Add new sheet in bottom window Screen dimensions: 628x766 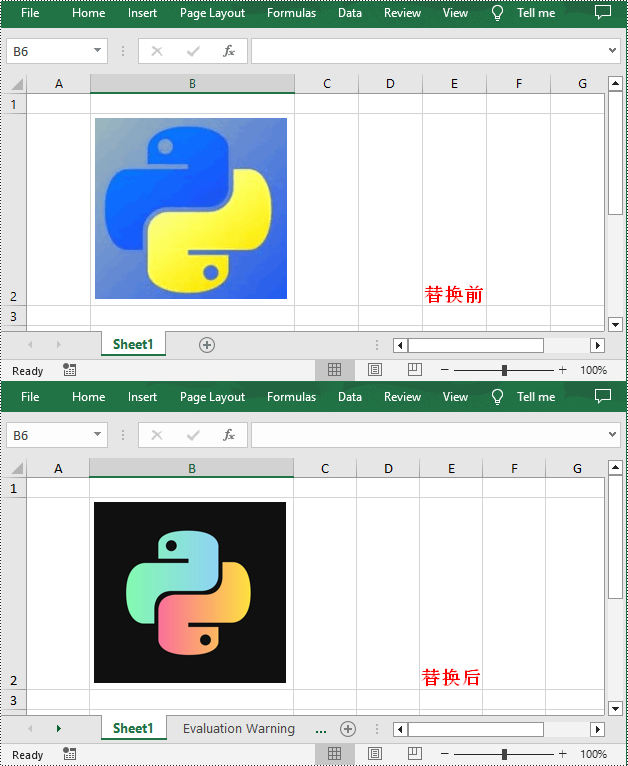point(348,729)
